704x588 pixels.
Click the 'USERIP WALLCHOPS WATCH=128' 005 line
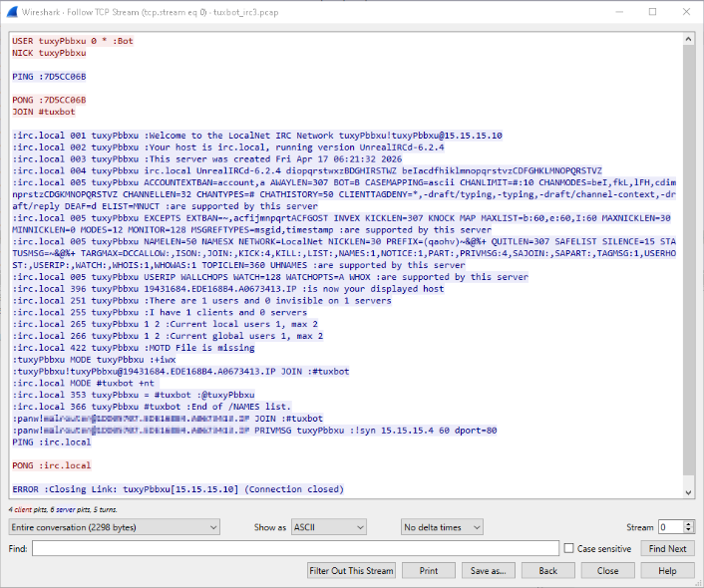pos(270,277)
